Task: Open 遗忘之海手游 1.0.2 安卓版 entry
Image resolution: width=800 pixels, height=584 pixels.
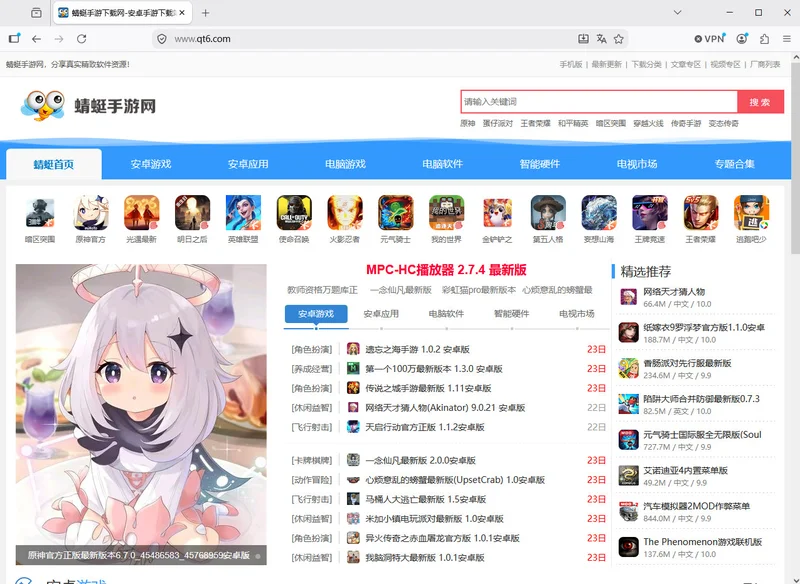Action: coord(417,349)
